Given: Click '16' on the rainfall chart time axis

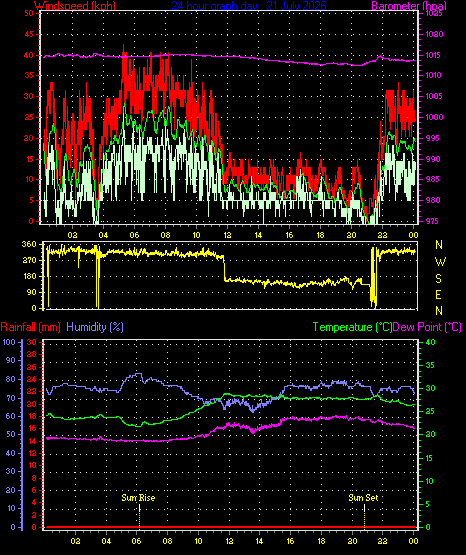Looking at the screenshot, I should click(290, 541).
